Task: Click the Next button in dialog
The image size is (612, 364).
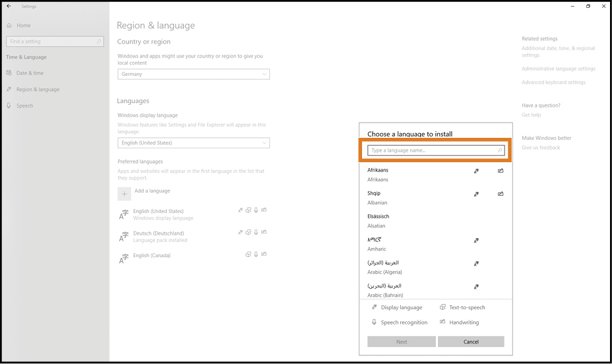Action: [402, 342]
